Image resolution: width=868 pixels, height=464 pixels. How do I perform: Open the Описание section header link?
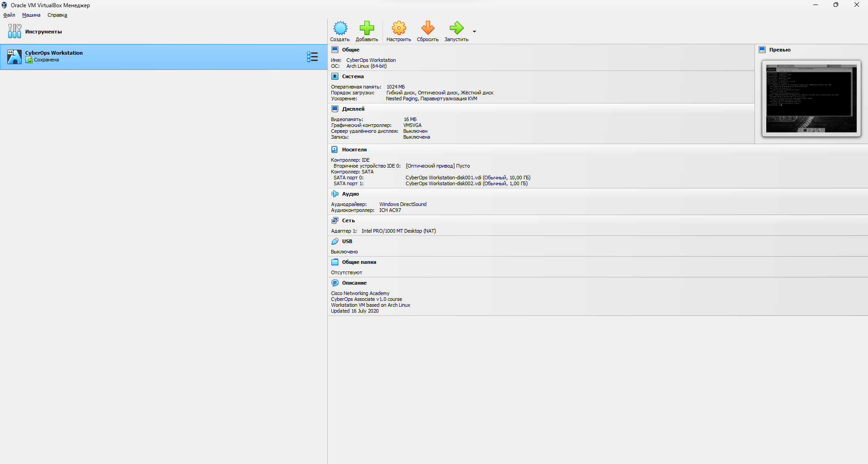(354, 283)
